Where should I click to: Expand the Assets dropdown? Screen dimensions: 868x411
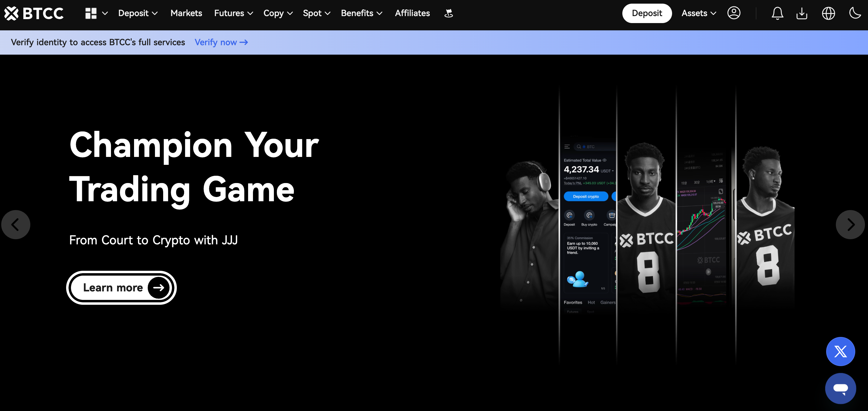(x=698, y=13)
